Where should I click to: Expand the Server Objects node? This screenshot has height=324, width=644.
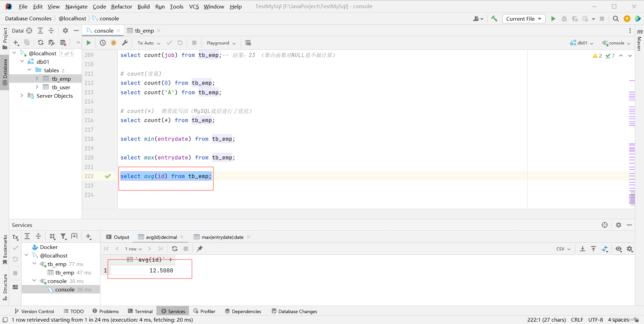[x=22, y=96]
